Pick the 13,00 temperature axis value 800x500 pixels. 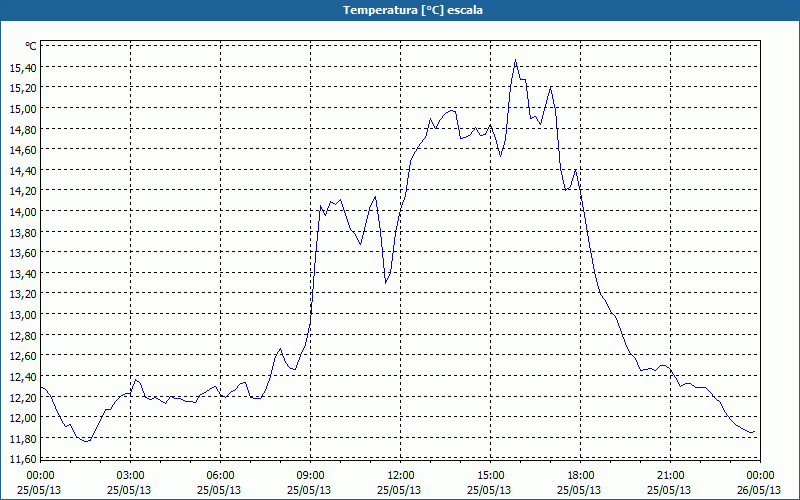[x=22, y=314]
